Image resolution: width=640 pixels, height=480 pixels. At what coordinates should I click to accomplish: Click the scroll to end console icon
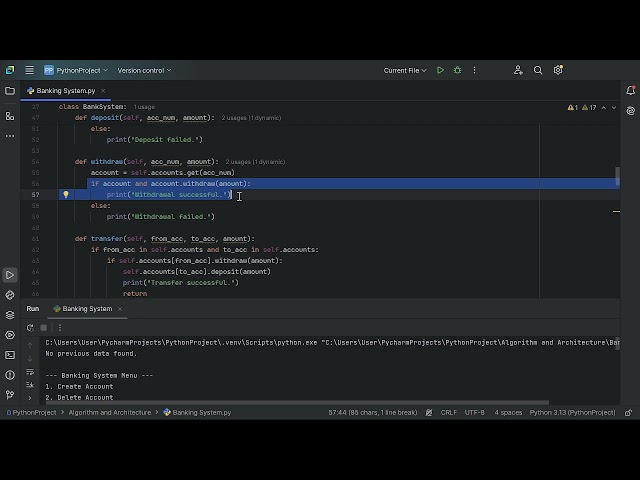click(30, 384)
